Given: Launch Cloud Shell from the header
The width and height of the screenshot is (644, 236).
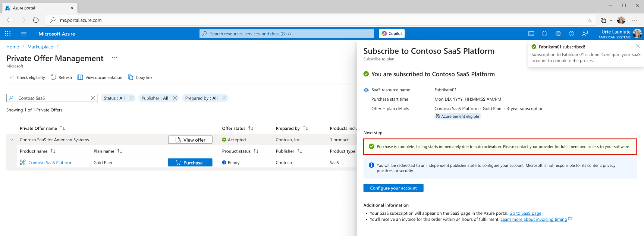Looking at the screenshot, I should tap(531, 34).
